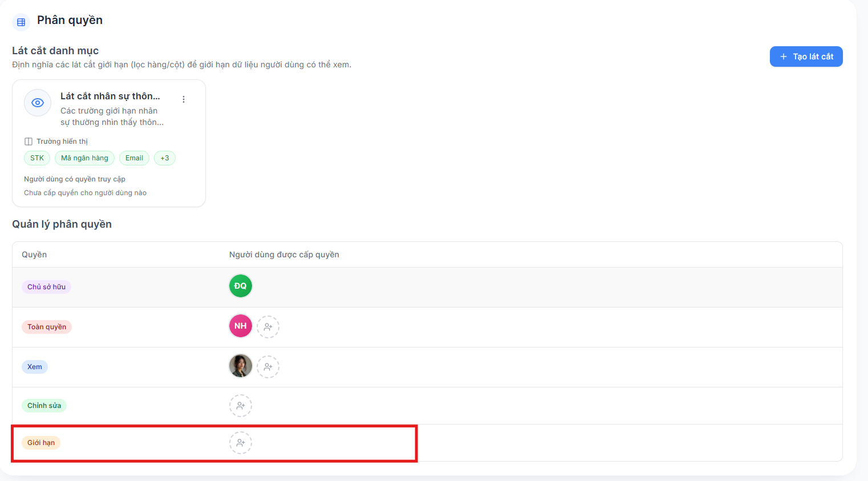Click the Toàn quyền permission badge
Image resolution: width=868 pixels, height=481 pixels.
pos(47,327)
